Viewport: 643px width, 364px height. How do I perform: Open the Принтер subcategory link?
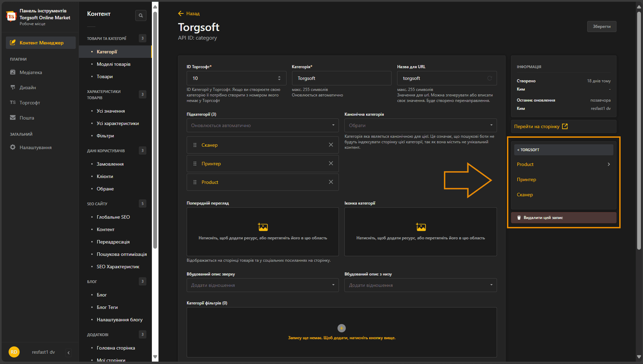(x=211, y=164)
